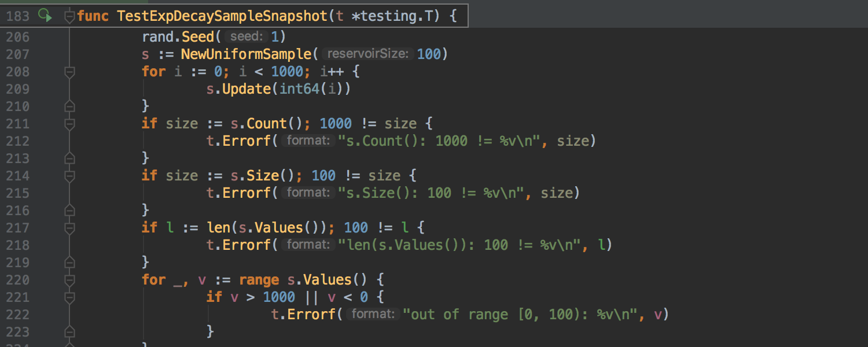Screen dimensions: 868x347
Task: Click line number 215 in the gutter
Action: point(18,193)
